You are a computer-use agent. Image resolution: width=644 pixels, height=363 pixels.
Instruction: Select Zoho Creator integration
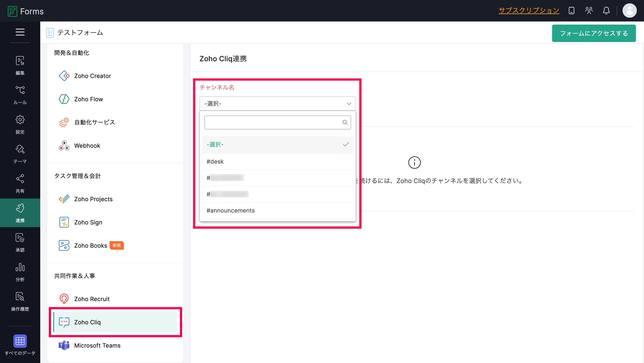[x=115, y=76]
